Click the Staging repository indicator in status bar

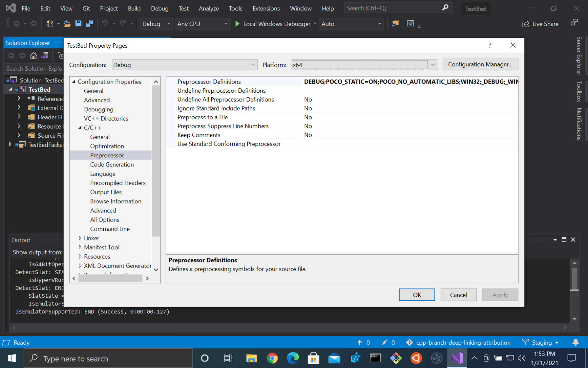tap(541, 342)
